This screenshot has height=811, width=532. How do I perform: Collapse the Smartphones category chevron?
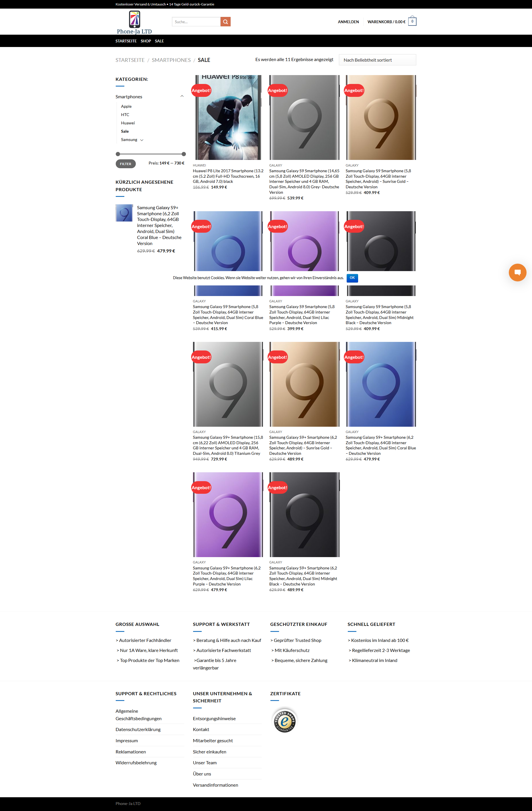182,97
